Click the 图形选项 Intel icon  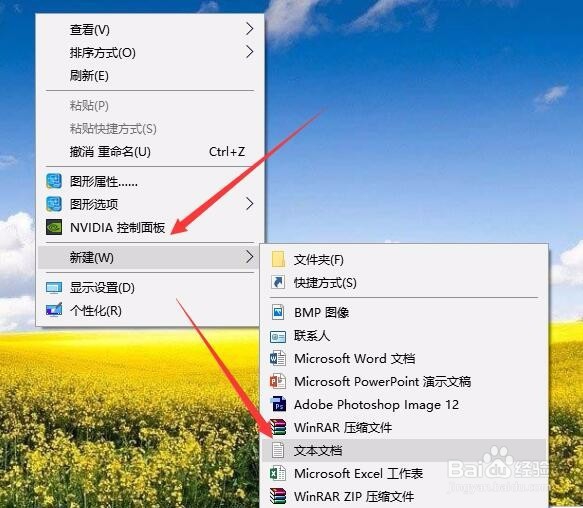(x=54, y=204)
